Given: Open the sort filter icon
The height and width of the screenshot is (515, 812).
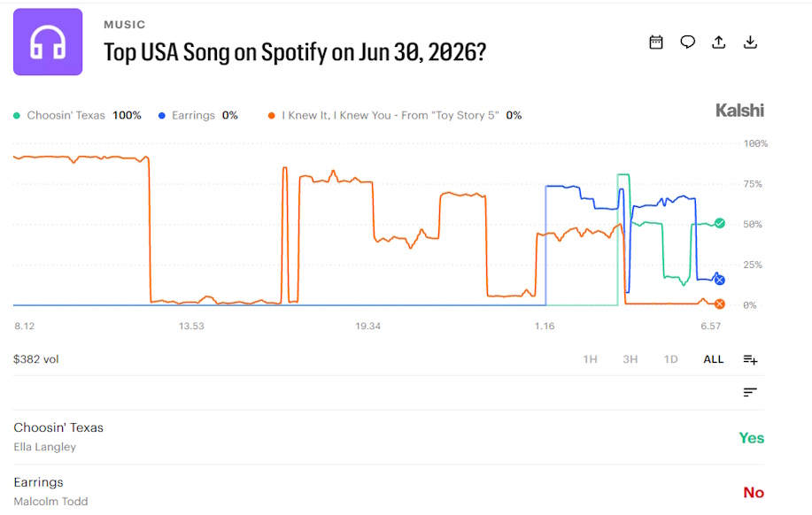Looking at the screenshot, I should point(750,392).
